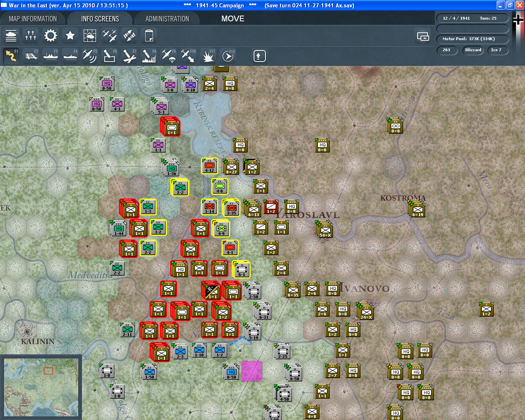Select the F3 naval transport mode
Viewport: 525px width, 420px height.
click(x=50, y=56)
